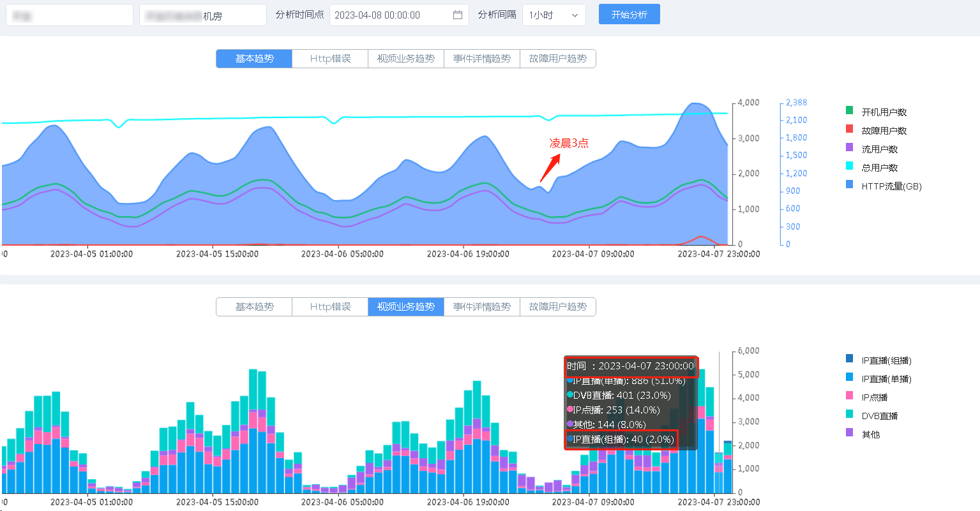Click the 开始分析 button

tap(629, 13)
